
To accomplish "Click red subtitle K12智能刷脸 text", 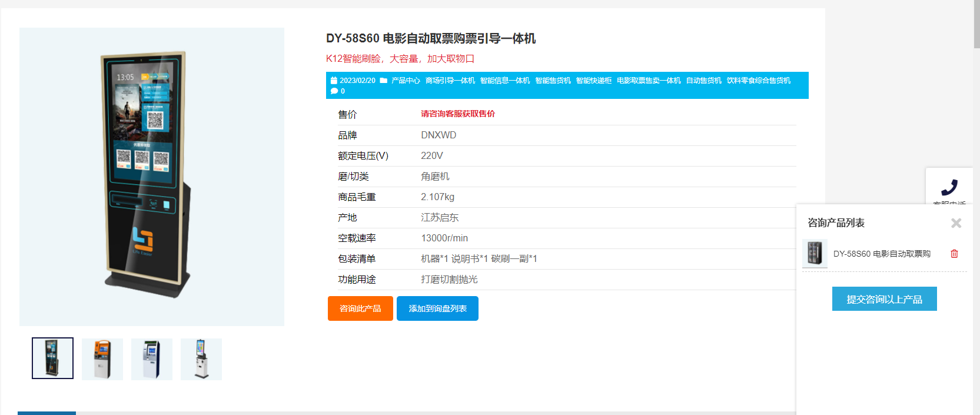I will click(400, 59).
